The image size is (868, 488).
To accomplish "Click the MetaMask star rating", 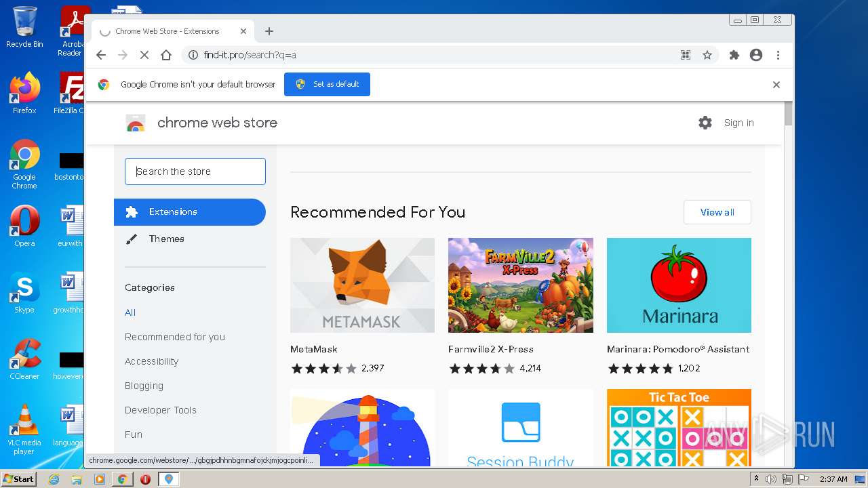I will click(x=323, y=369).
